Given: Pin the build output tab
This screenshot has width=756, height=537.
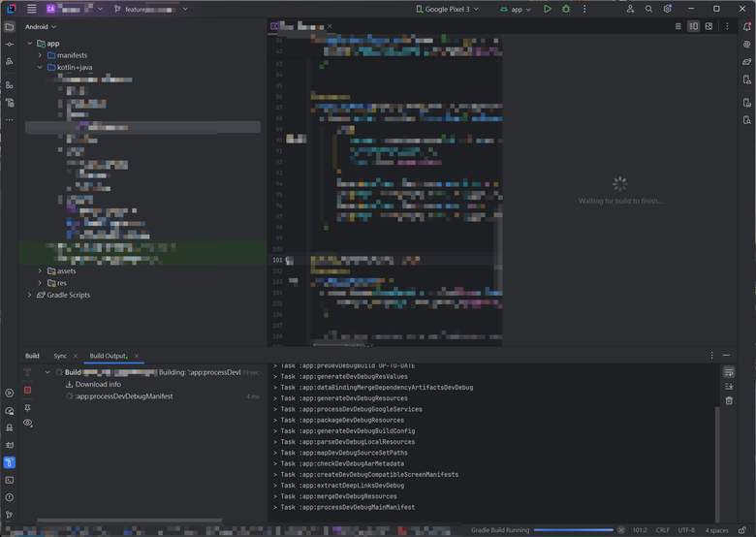Looking at the screenshot, I should (x=27, y=408).
